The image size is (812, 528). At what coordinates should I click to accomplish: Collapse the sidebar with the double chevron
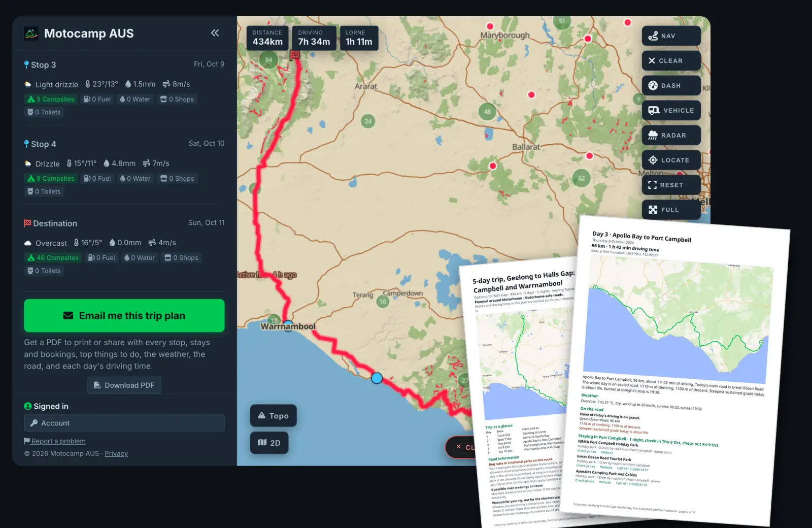pos(215,33)
